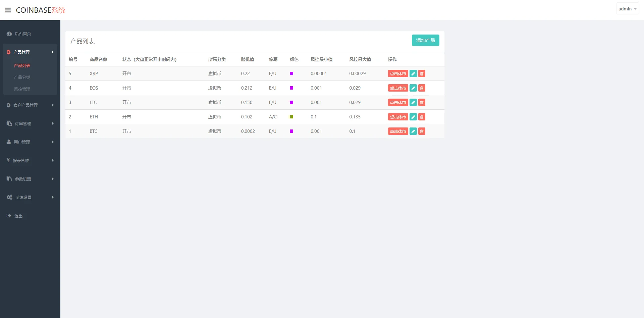
Task: Edit the LTC product with pencil icon
Action: (413, 102)
